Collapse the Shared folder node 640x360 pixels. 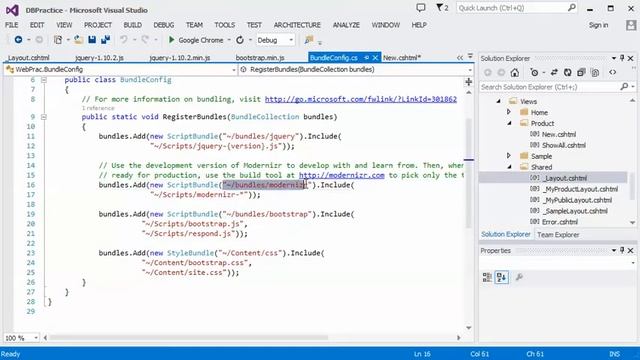pyautogui.click(x=509, y=167)
